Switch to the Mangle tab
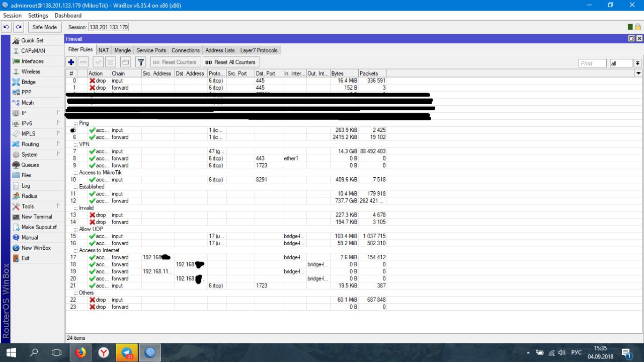The width and height of the screenshot is (644, 362). [123, 50]
